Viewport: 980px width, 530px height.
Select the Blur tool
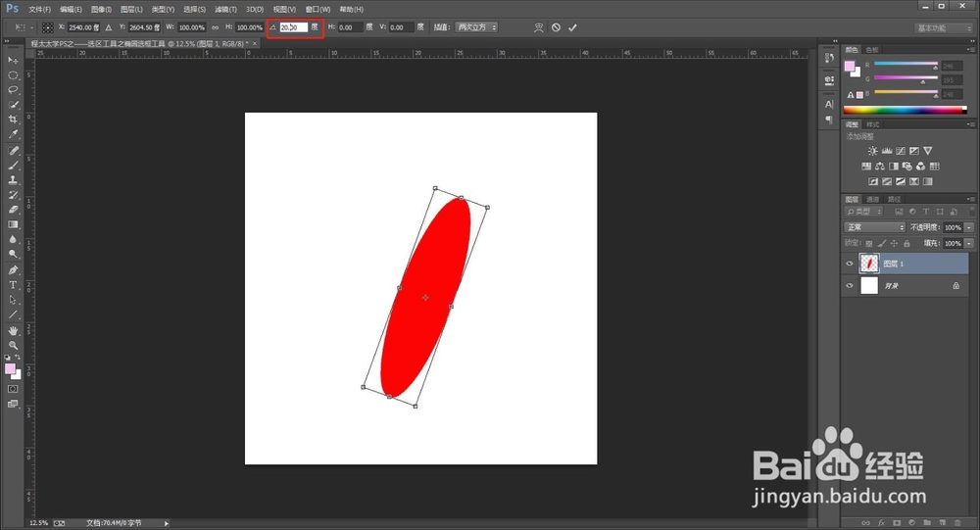pos(13,239)
